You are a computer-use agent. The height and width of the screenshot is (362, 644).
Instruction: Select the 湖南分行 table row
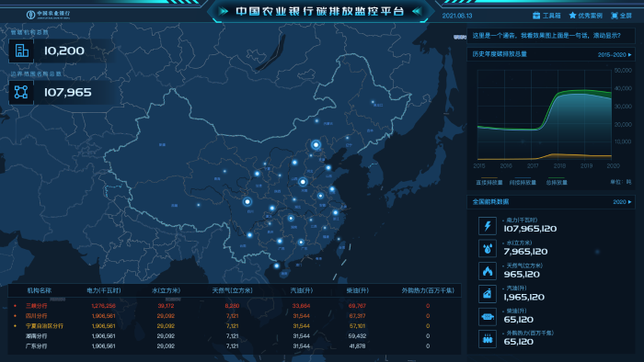tap(234, 335)
